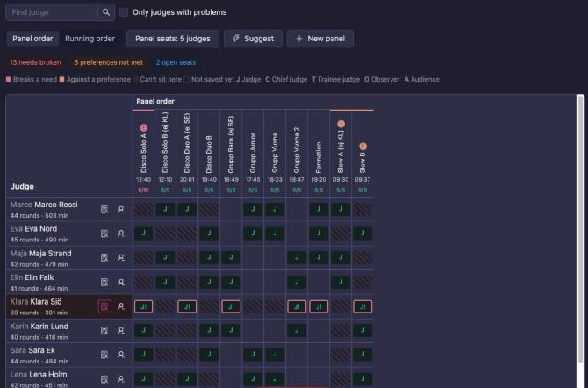Toggle Lena Holm seat in Disco Duo A
The height and width of the screenshot is (388, 588).
pos(187,379)
